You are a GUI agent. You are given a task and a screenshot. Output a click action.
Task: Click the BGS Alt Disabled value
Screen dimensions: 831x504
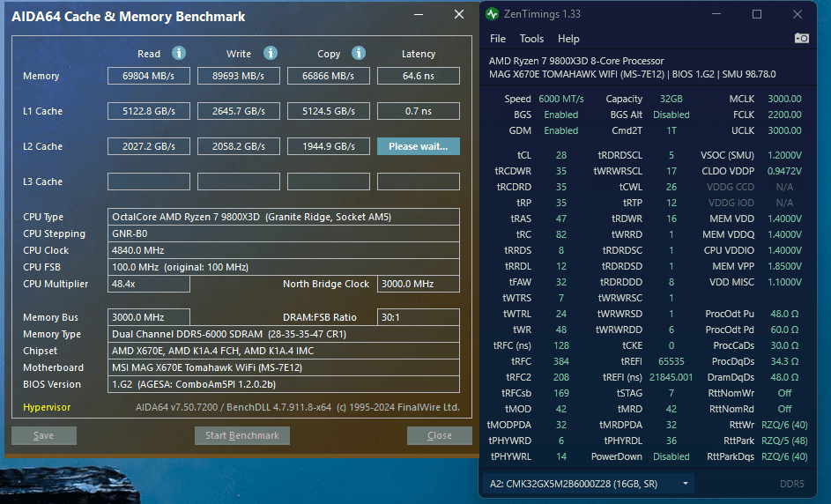click(671, 115)
